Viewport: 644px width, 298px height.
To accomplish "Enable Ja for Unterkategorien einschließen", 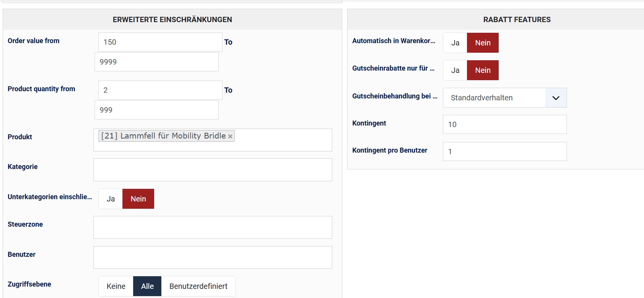I will coord(111,199).
